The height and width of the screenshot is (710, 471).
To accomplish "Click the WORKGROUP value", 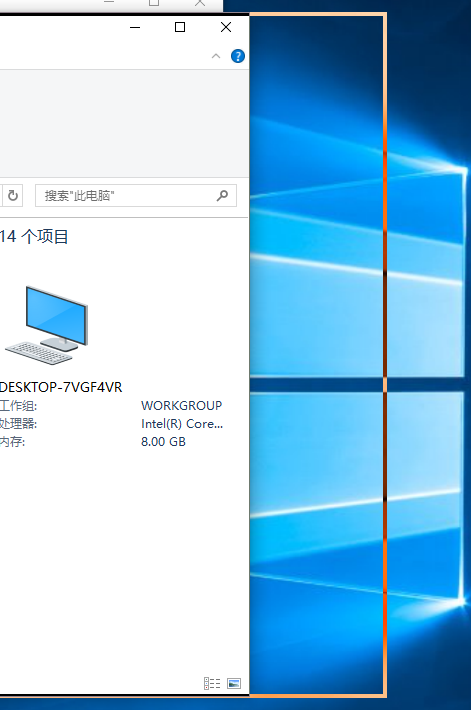I will click(x=182, y=405).
